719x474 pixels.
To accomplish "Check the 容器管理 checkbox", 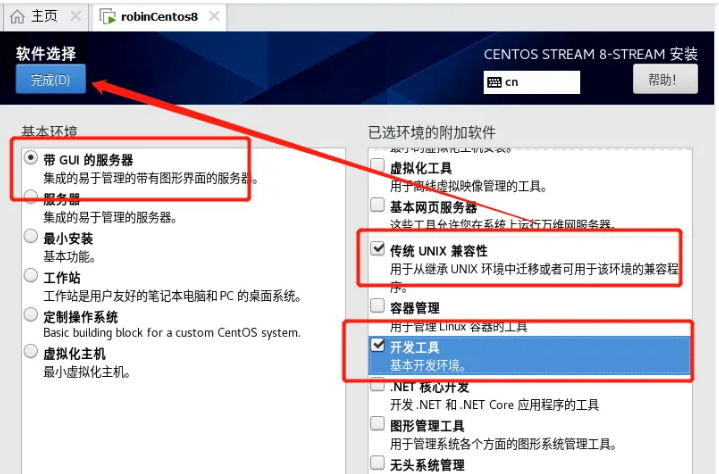I will [x=377, y=305].
